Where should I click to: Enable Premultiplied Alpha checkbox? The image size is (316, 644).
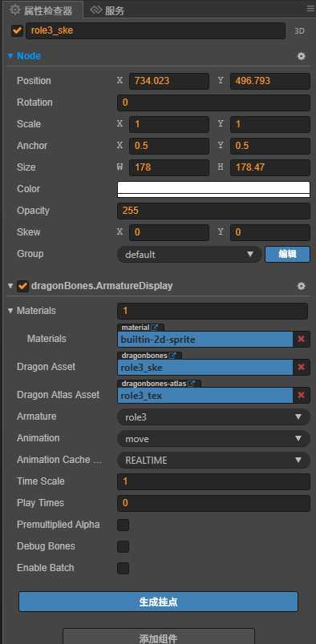click(123, 525)
